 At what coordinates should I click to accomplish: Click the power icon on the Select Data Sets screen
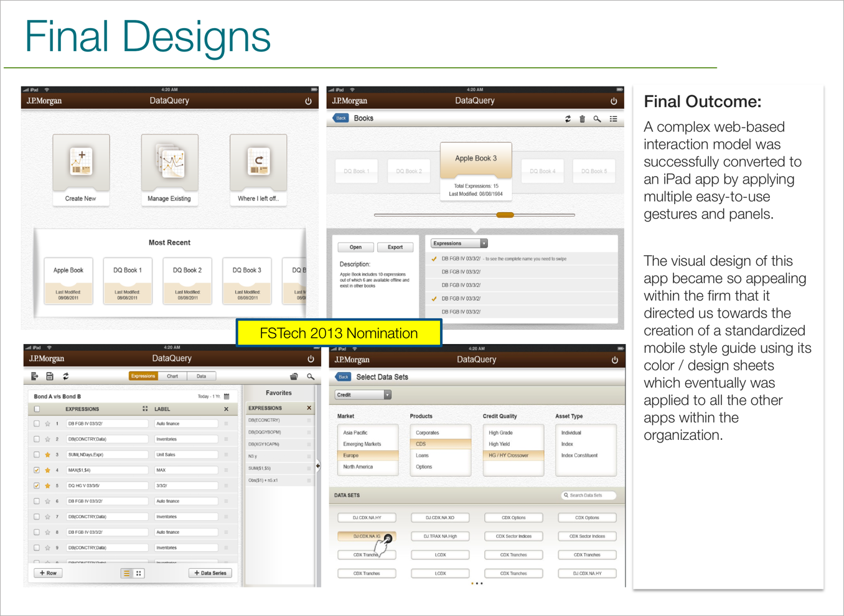coord(615,360)
